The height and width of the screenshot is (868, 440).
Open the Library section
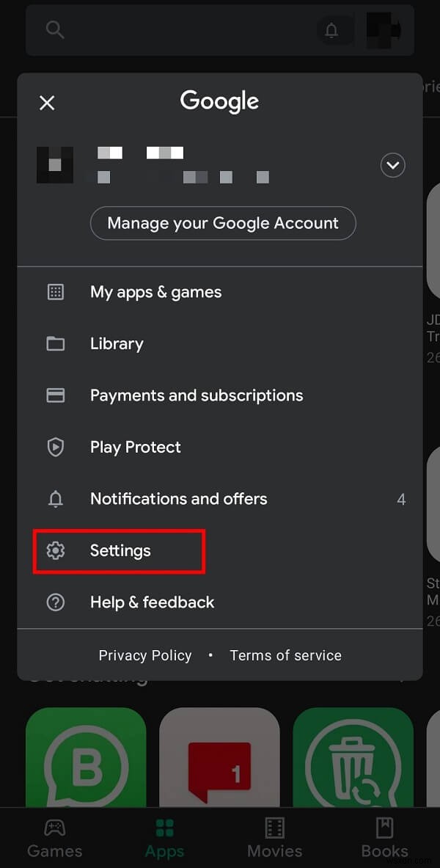click(x=116, y=343)
